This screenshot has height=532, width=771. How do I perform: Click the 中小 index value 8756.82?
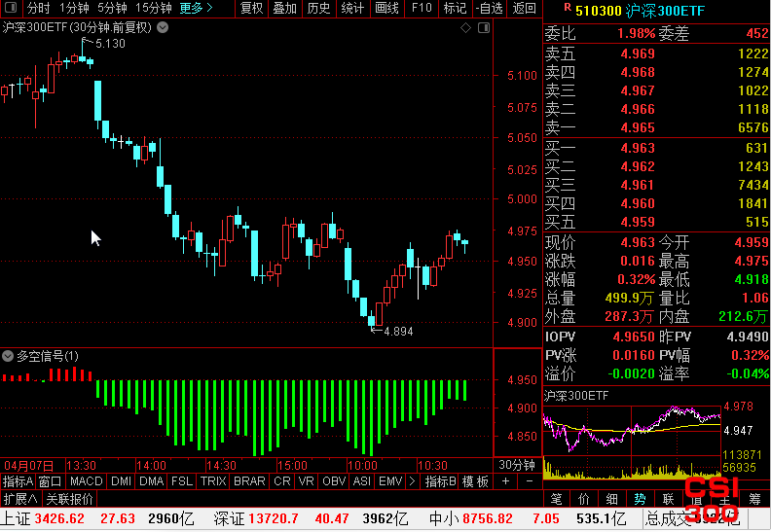[x=488, y=518]
